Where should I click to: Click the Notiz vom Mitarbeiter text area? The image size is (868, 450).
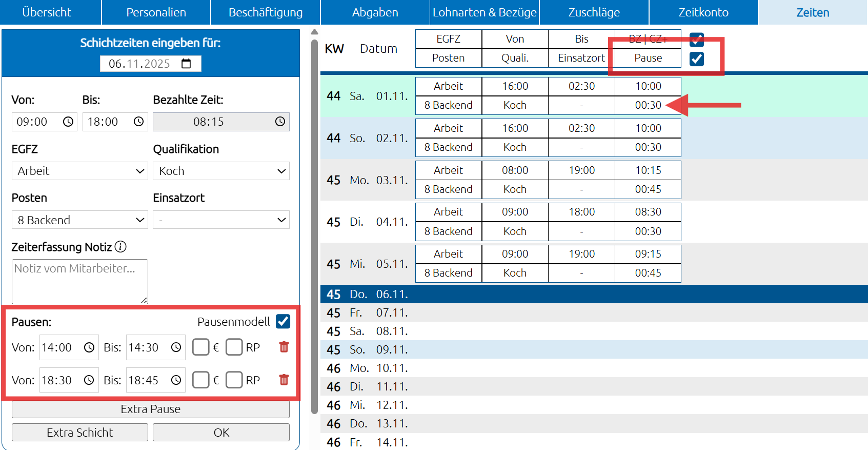(79, 281)
